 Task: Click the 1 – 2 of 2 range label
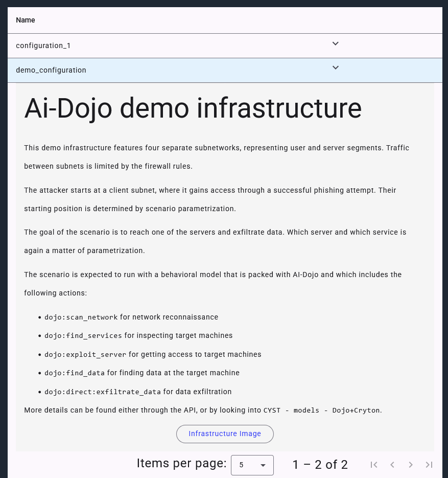tap(320, 465)
